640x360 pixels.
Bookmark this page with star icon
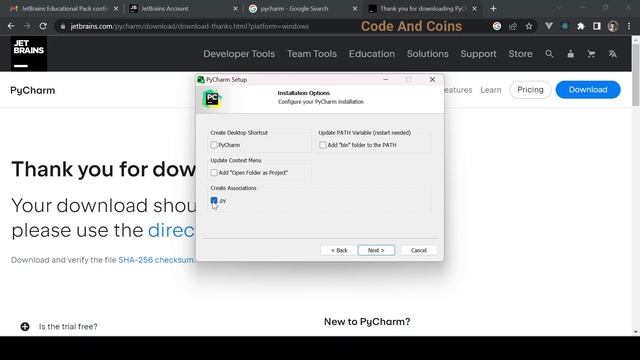[x=529, y=26]
